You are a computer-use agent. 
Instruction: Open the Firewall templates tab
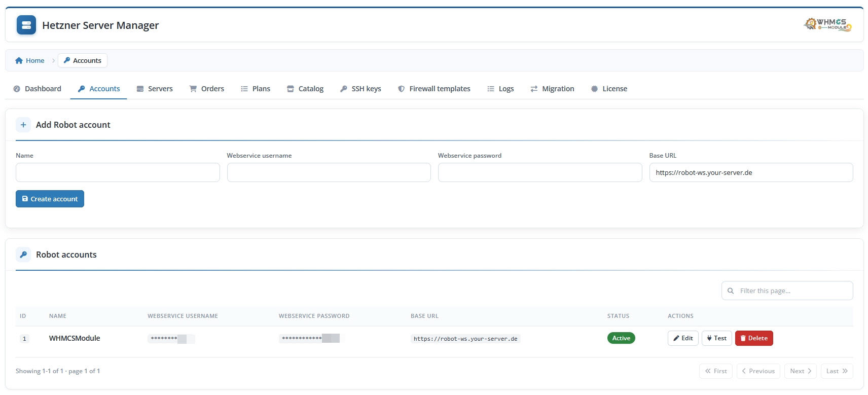[434, 89]
